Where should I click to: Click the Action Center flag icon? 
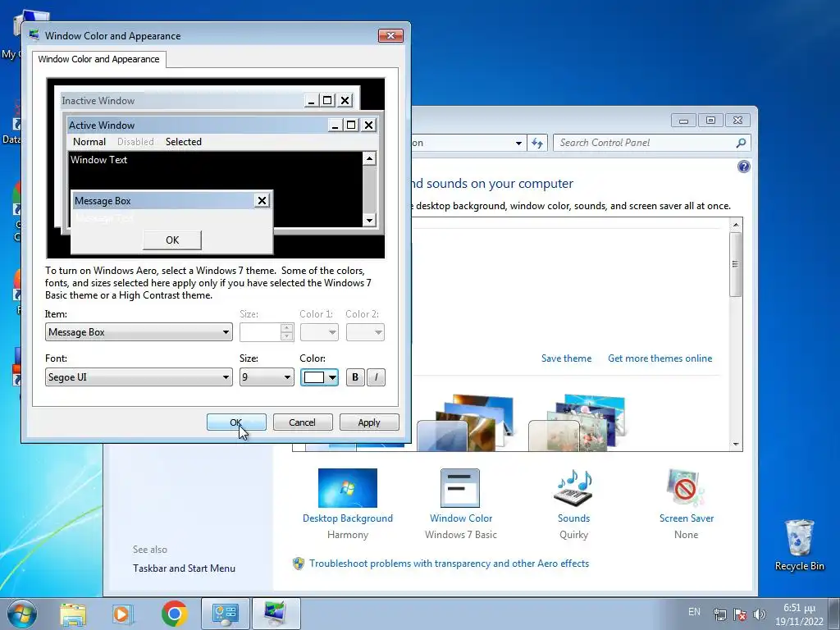(740, 614)
